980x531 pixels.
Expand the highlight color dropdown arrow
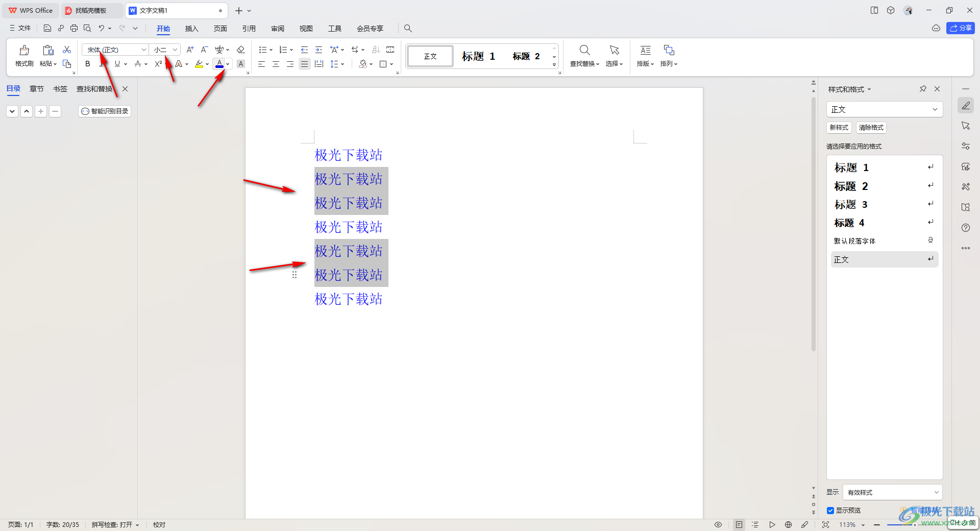tap(207, 64)
